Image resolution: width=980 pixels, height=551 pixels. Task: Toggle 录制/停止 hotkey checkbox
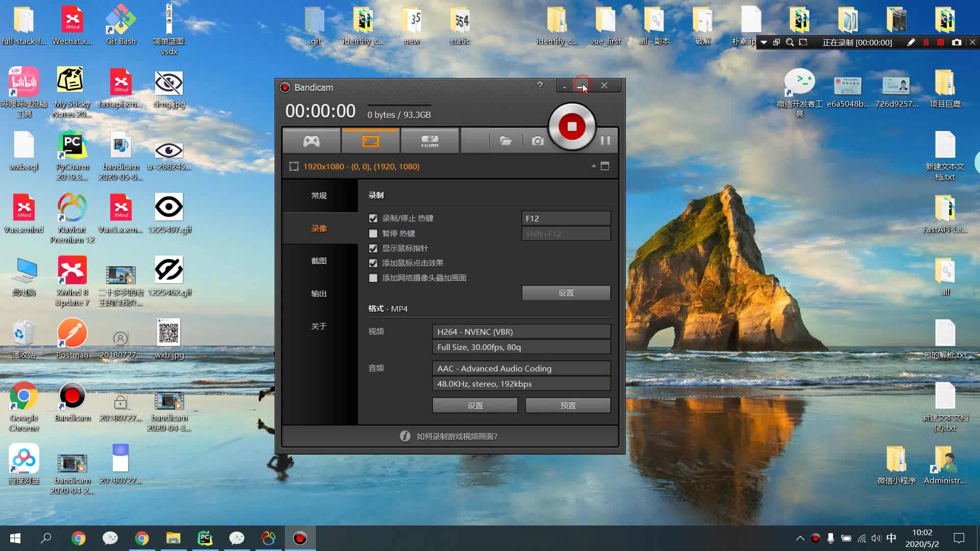click(x=374, y=218)
